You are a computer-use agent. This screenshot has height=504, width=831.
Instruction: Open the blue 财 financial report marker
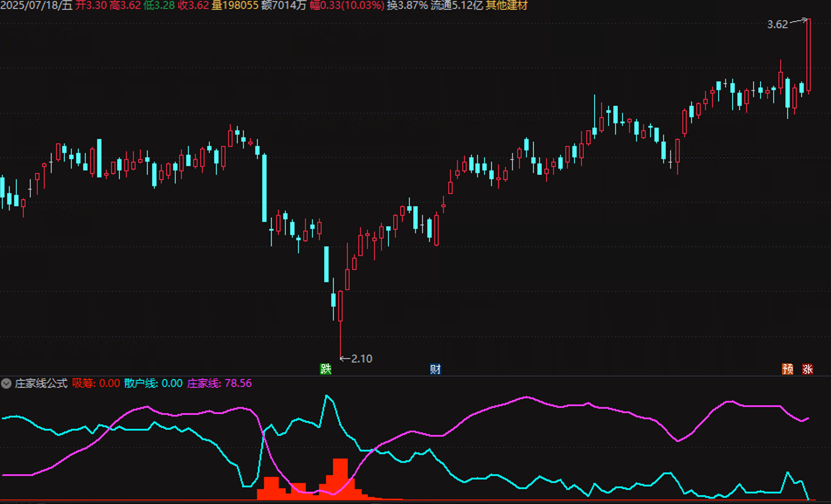pyautogui.click(x=435, y=369)
